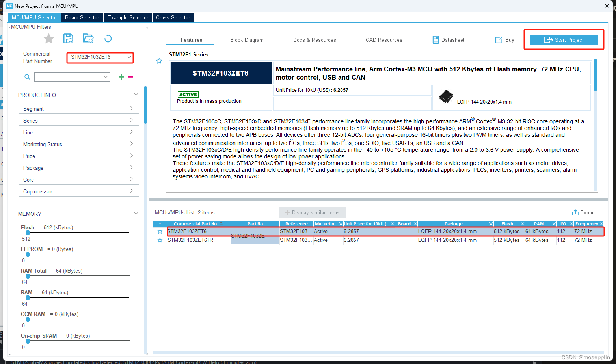Star the STM32F1 Series features panel

[x=159, y=61]
